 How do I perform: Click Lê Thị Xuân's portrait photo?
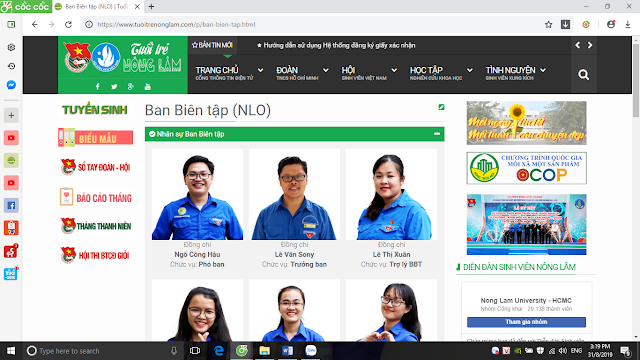tap(391, 194)
